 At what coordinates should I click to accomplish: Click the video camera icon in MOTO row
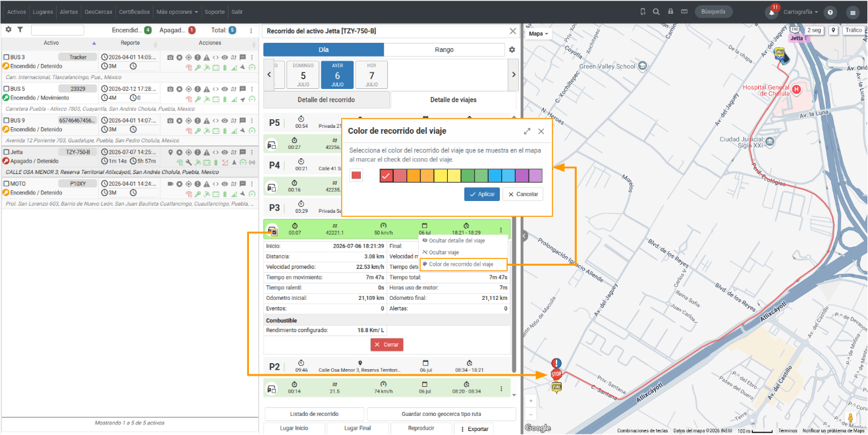pyautogui.click(x=170, y=184)
